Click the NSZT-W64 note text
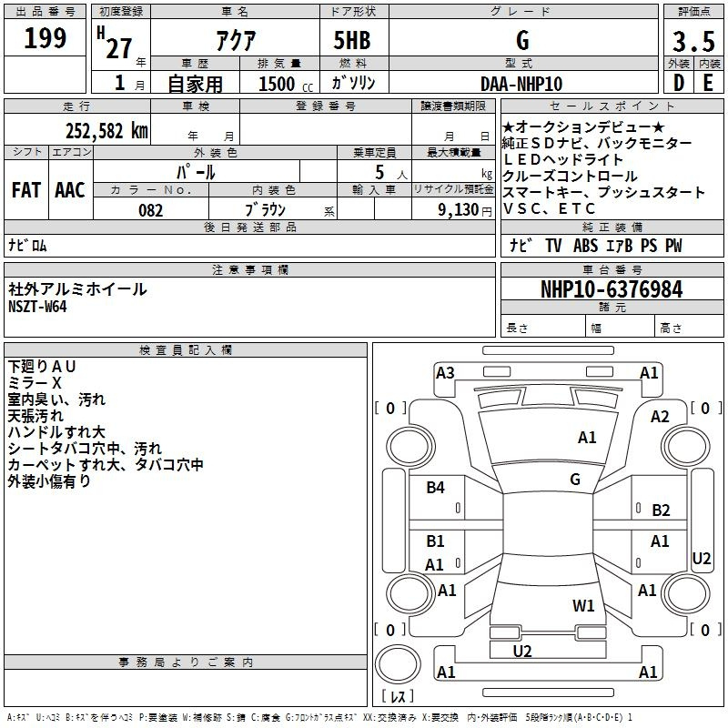The width and height of the screenshot is (728, 728). (x=37, y=307)
